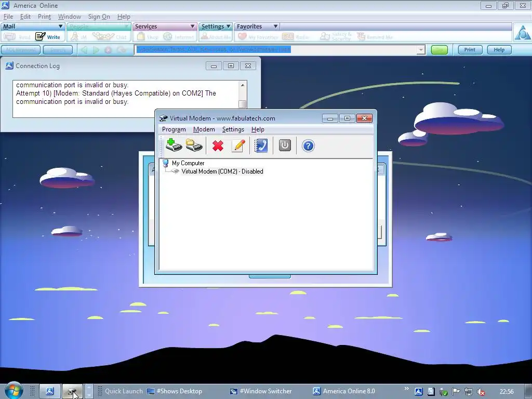The width and height of the screenshot is (532, 399).
Task: Open the Program menu in Virtual Modem
Action: [174, 129]
